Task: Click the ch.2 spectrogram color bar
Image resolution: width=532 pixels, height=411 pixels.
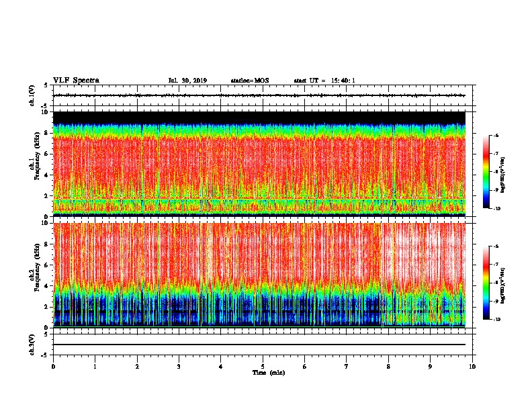Action: (x=486, y=283)
